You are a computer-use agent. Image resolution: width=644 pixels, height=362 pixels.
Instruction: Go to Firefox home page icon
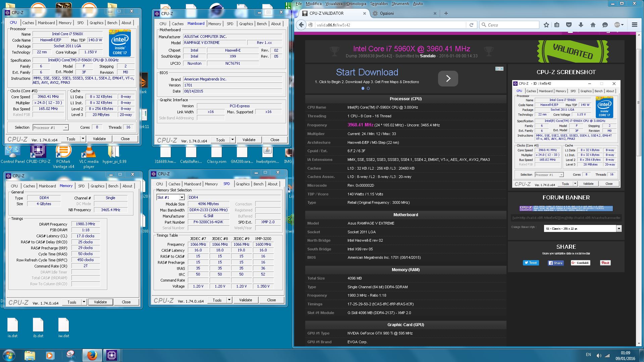pyautogui.click(x=593, y=25)
